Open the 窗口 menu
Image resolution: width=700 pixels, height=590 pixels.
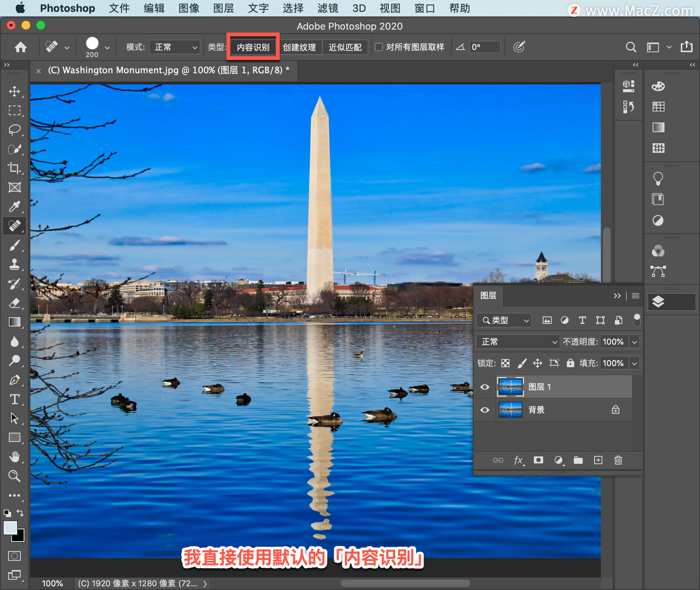425,8
